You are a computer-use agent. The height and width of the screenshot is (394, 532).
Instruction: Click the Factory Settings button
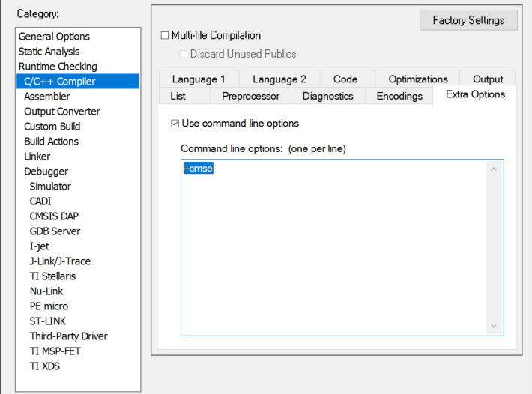tap(468, 20)
